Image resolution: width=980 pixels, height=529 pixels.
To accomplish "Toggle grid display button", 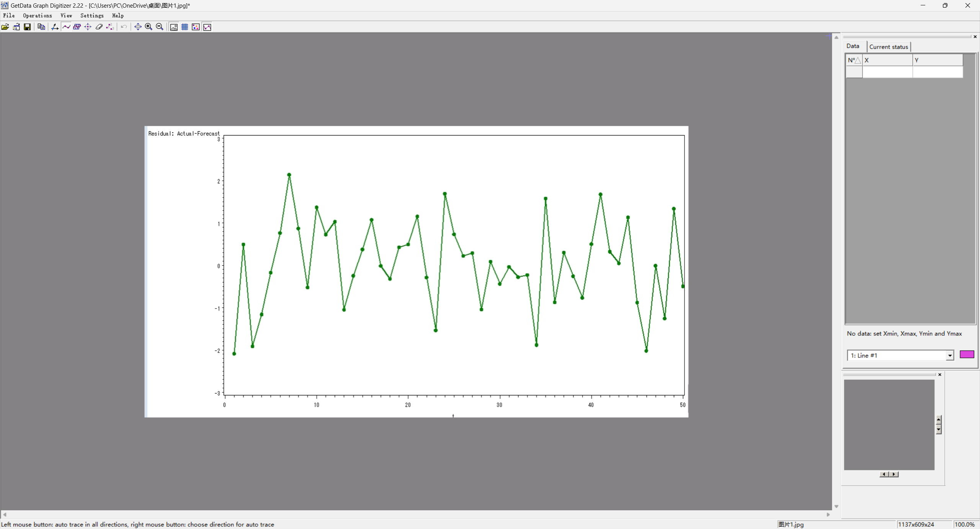I will click(185, 27).
